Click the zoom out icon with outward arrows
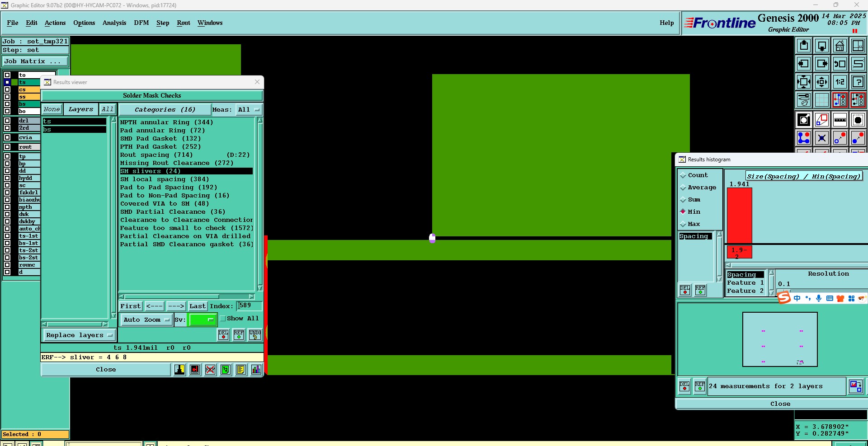This screenshot has width=868, height=446. [822, 82]
